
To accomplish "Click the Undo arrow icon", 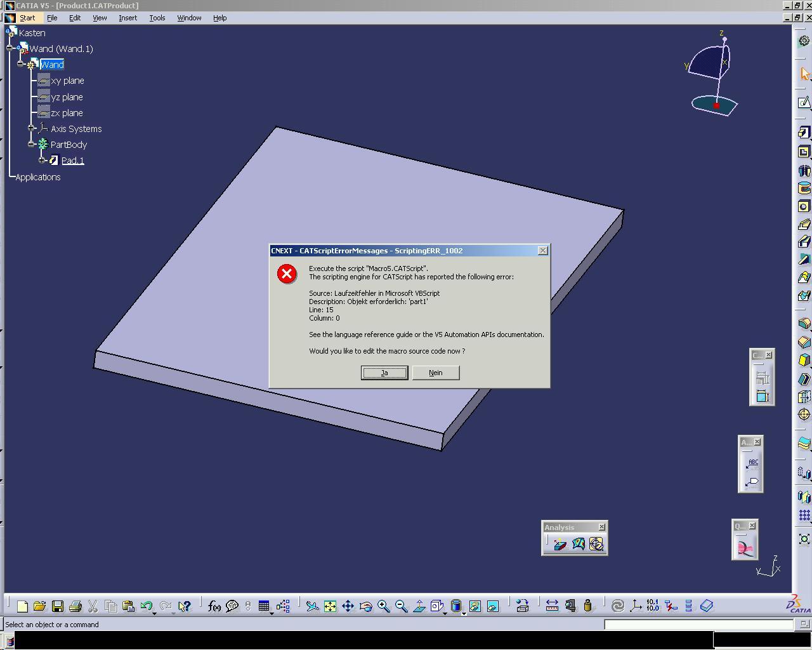I will 147,606.
